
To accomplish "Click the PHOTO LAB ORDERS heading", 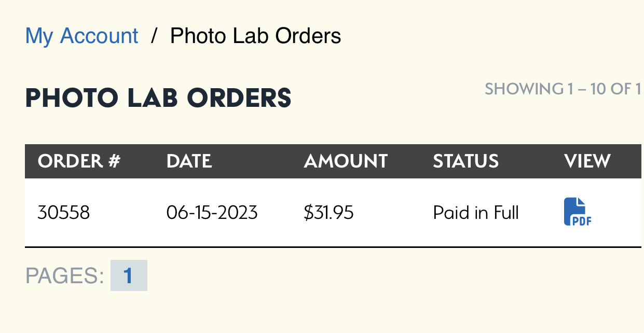I will pos(158,98).
